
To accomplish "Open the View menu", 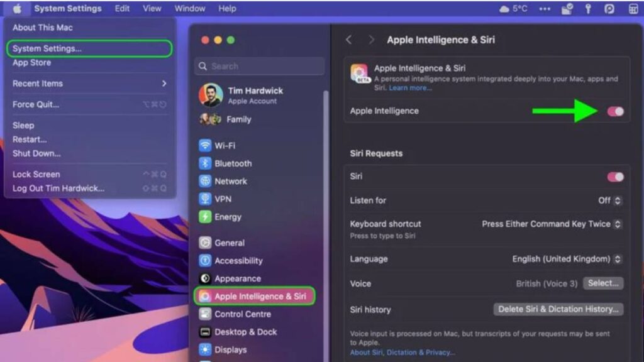I will click(152, 9).
